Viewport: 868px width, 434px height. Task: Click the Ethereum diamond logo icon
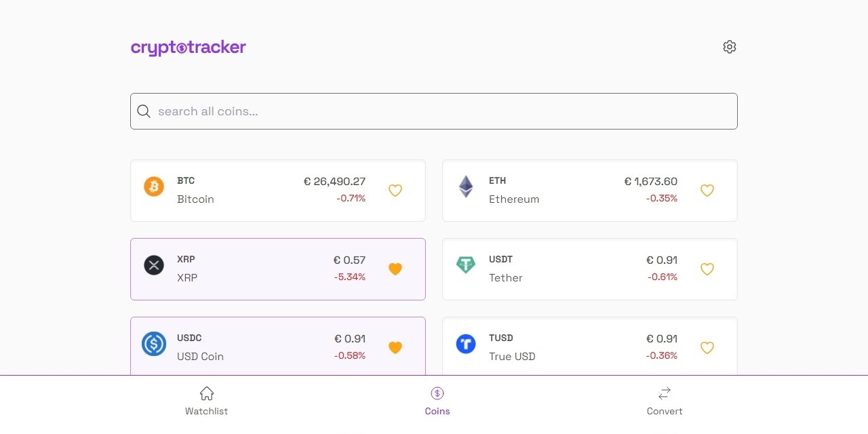click(466, 186)
